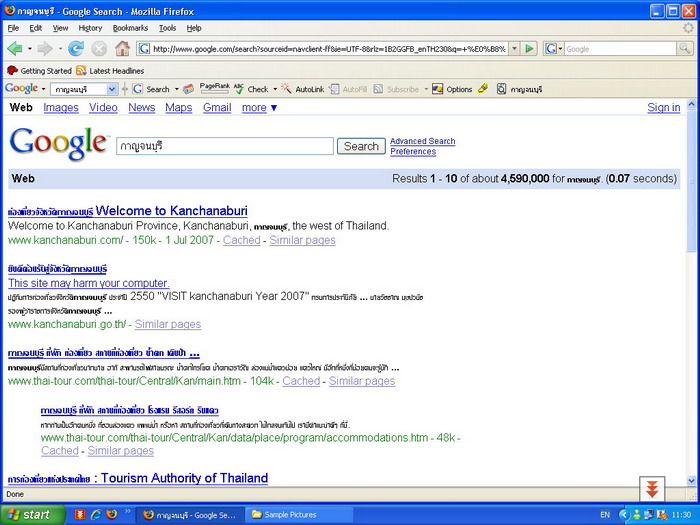Open the back history dropdown arrow
This screenshot has height=525, width=700.
(29, 48)
